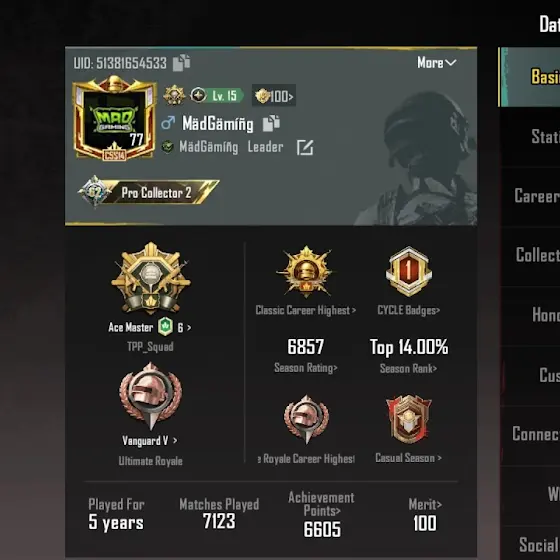Click the Vanguard V Ultimate Royale badge
This screenshot has height=560, width=560.
coord(150,396)
